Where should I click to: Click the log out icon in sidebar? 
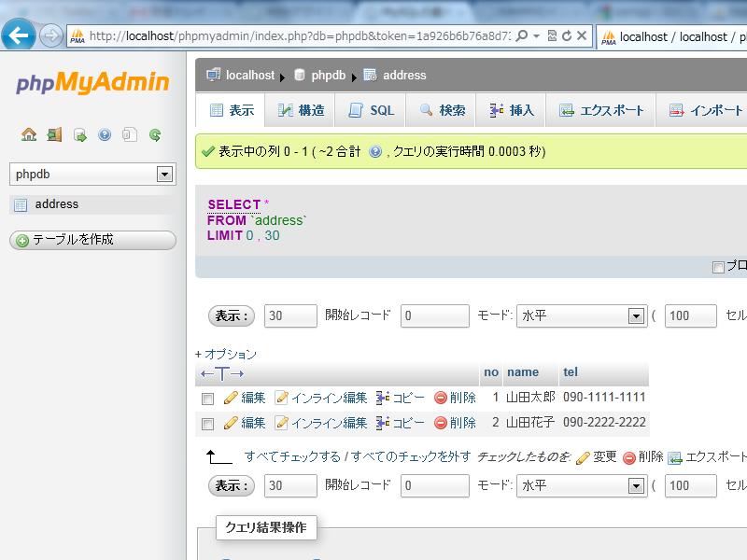(x=54, y=134)
